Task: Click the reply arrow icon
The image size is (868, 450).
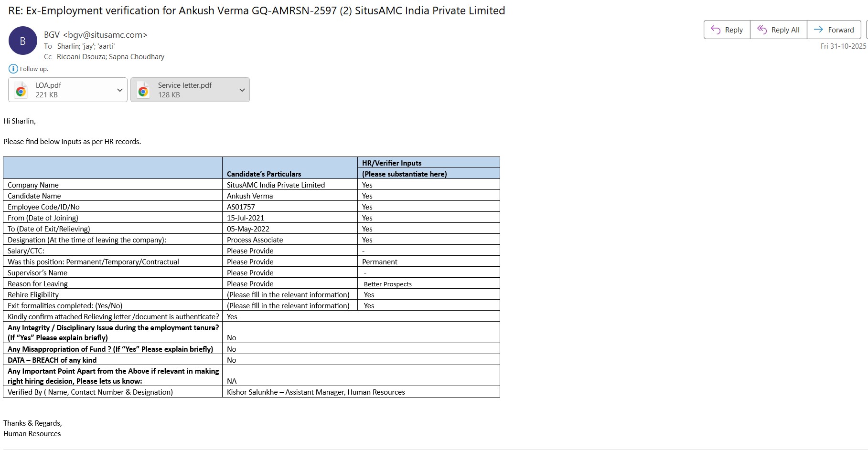Action: (716, 30)
